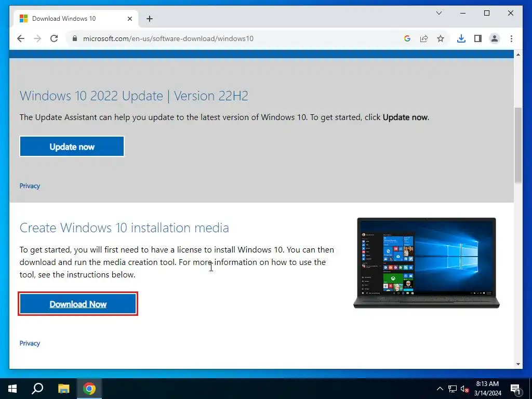This screenshot has width=532, height=399.
Task: Open the Google icon in address bar
Action: [407, 38]
